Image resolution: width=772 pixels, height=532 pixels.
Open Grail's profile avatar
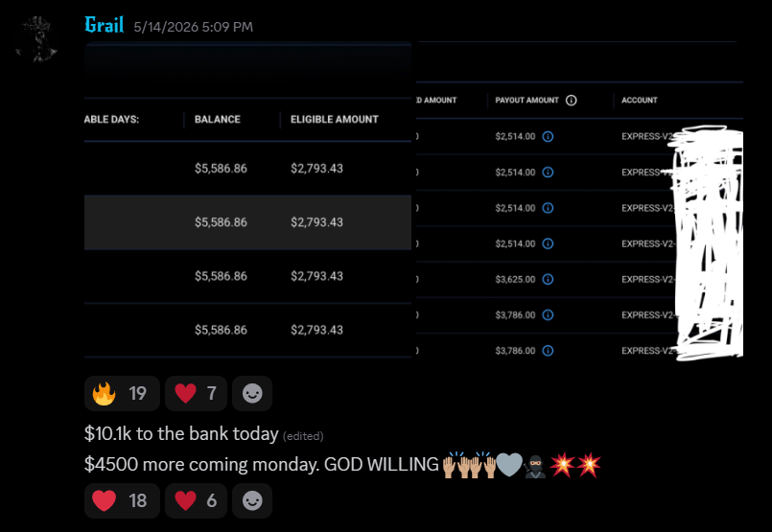35,39
